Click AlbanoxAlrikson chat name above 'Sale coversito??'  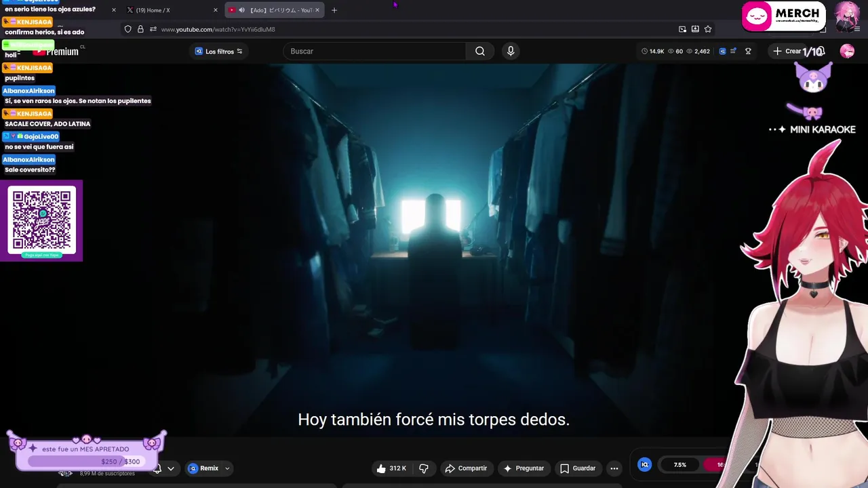[29, 159]
